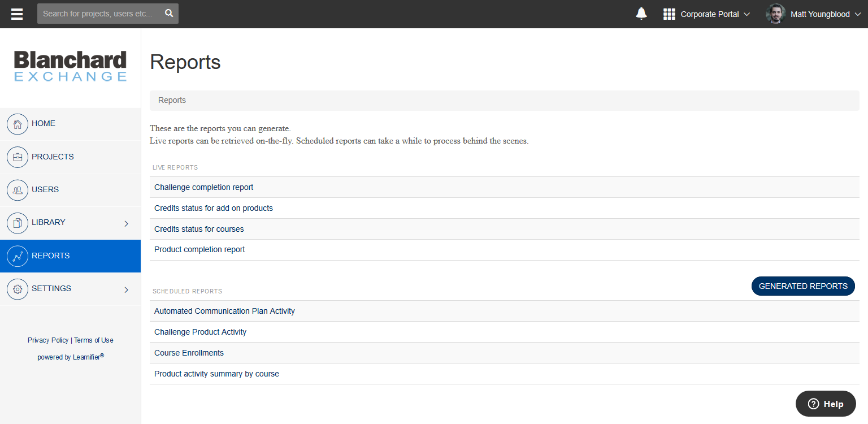The image size is (868, 424).
Task: Click the Privacy Policy link
Action: 48,340
